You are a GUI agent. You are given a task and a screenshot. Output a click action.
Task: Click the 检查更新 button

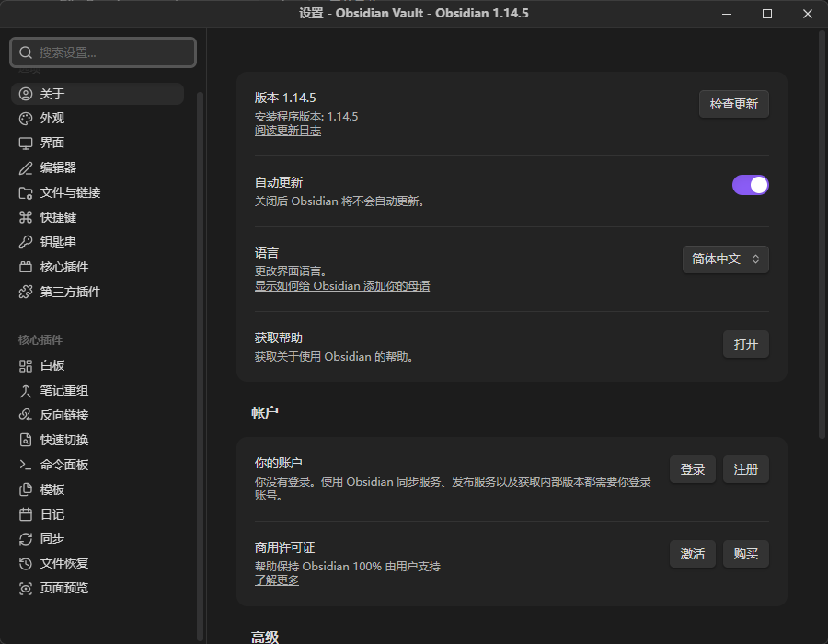pyautogui.click(x=734, y=104)
